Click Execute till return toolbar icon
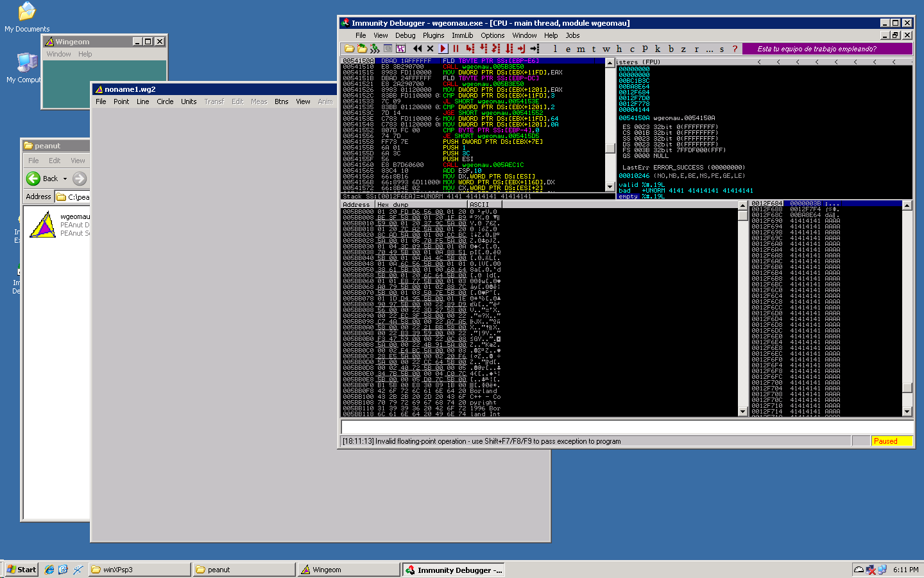This screenshot has width=924, height=578. (x=521, y=49)
